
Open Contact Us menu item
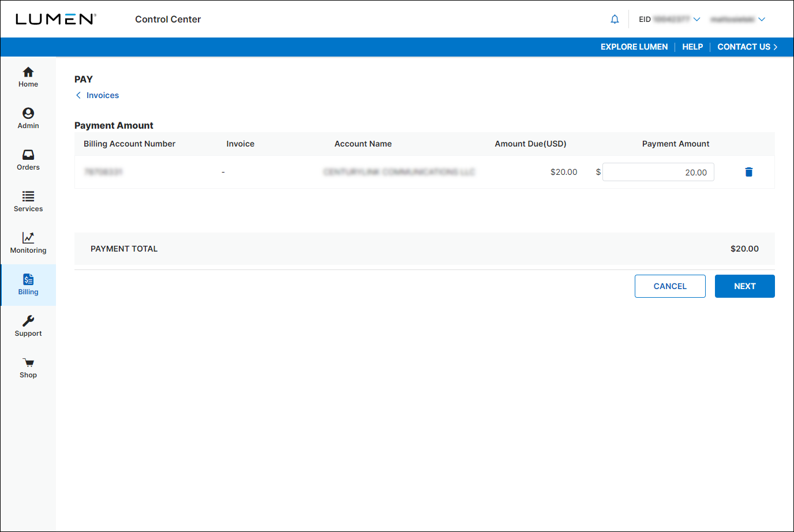747,47
